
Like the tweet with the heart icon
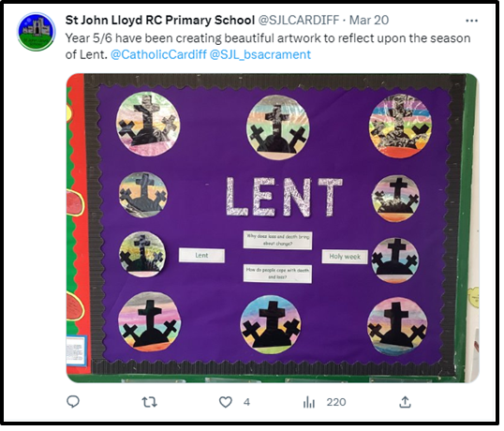[x=226, y=402]
